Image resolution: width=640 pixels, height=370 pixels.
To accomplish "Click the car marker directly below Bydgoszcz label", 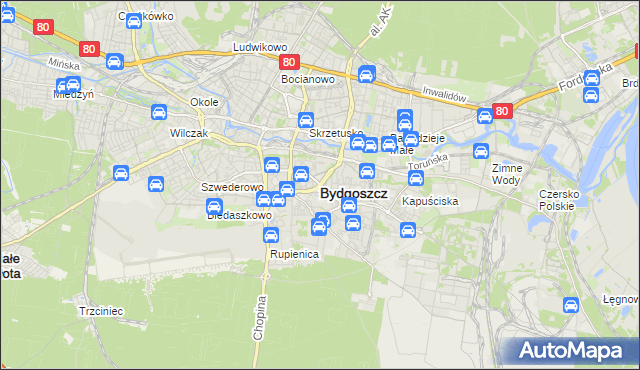I will coord(349,205).
